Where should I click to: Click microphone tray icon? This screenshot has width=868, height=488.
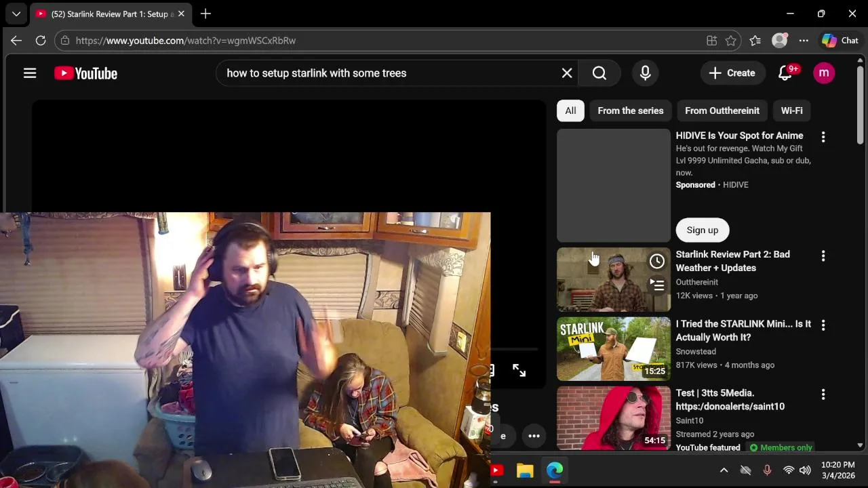[x=767, y=470]
